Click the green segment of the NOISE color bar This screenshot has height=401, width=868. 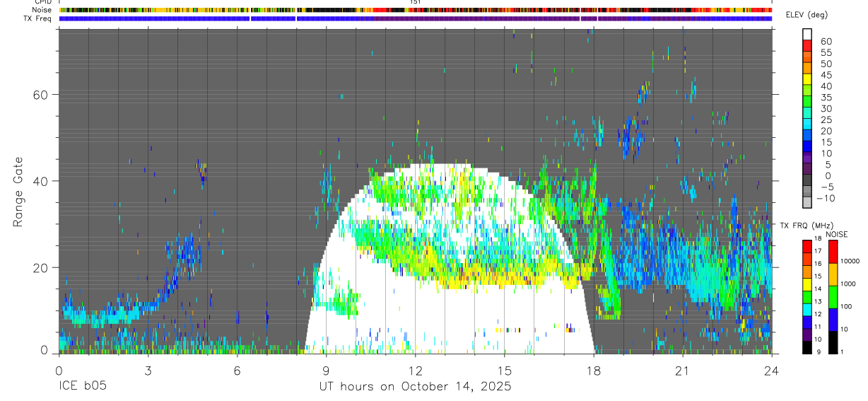(833, 297)
